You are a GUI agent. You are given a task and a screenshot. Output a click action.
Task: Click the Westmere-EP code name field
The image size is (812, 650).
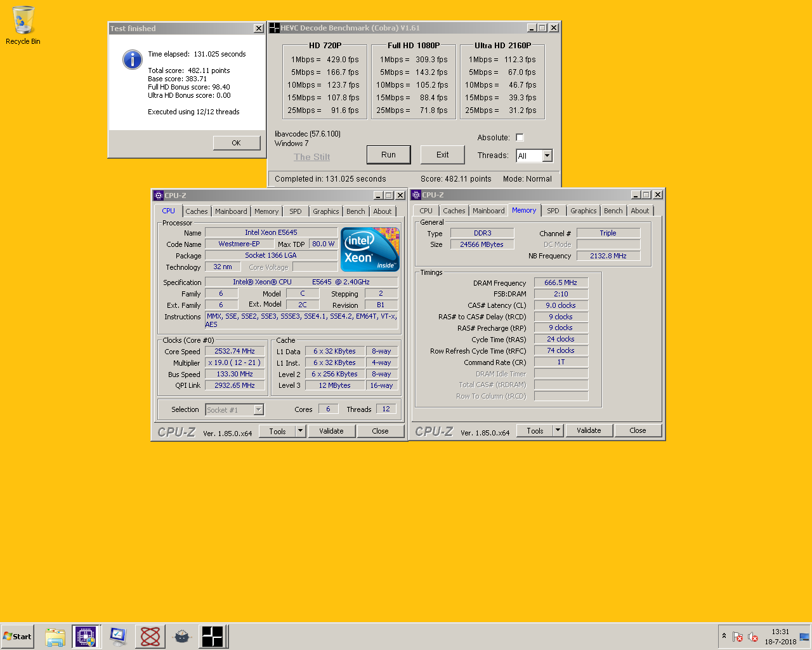239,244
